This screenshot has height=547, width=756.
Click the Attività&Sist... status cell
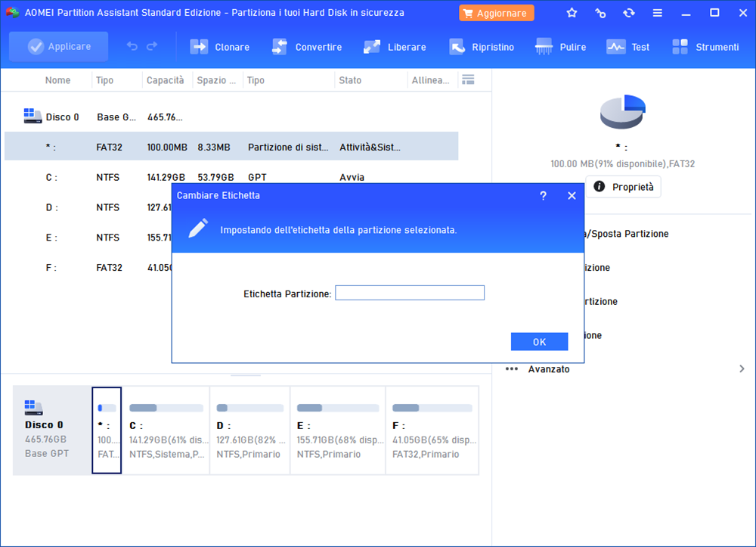tap(370, 147)
